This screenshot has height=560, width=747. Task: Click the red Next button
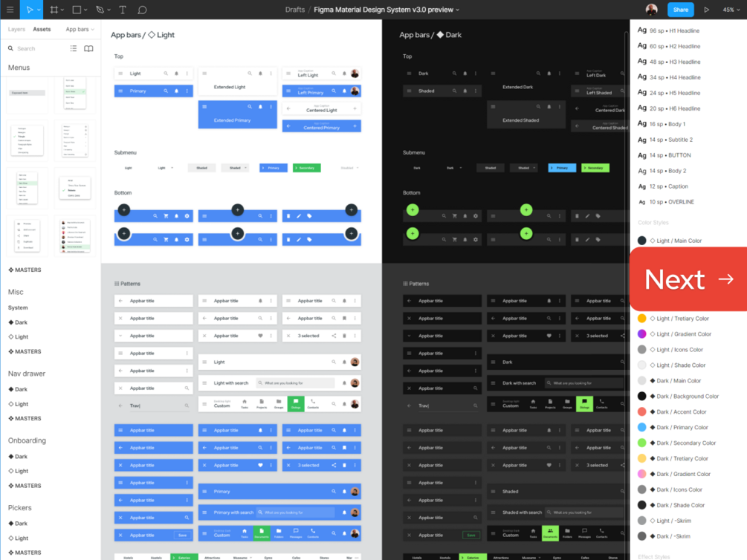[689, 279]
